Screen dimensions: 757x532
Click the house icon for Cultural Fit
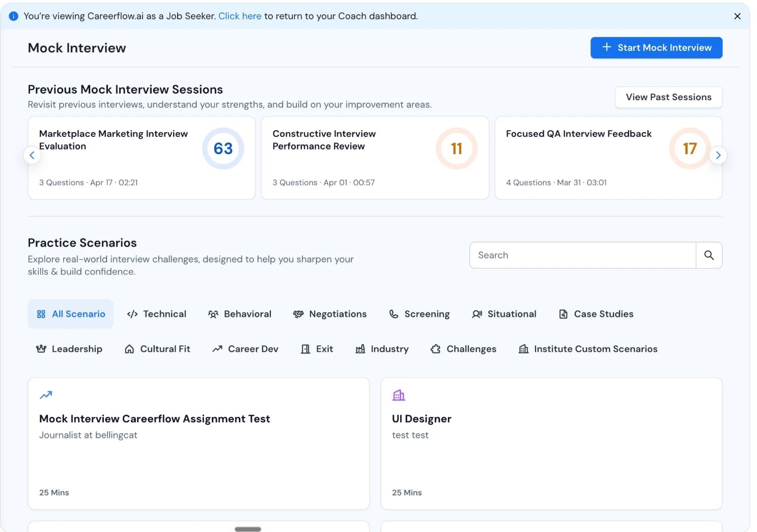coord(129,349)
